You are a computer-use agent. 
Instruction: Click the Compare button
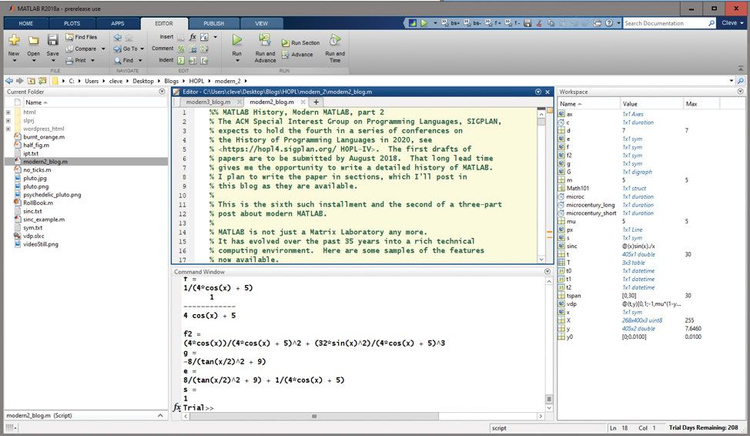click(81, 49)
